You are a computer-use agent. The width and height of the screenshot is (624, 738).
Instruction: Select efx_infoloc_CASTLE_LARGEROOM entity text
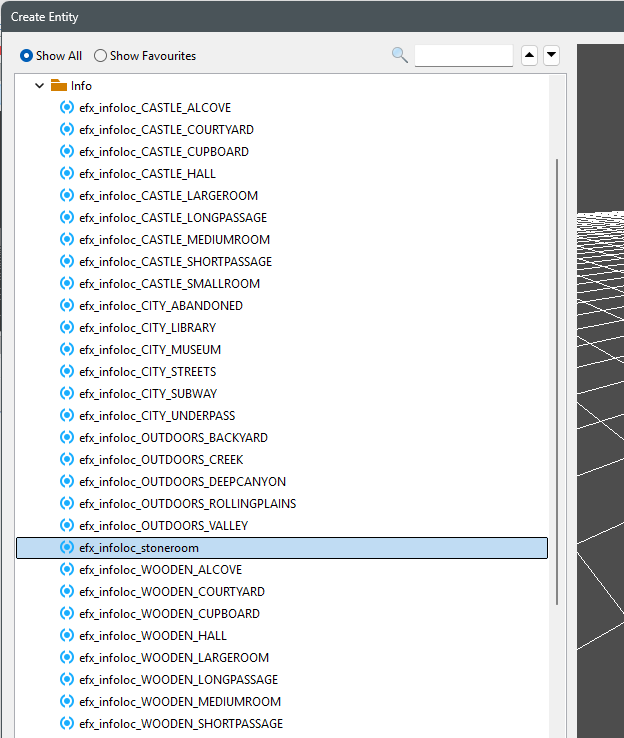pyautogui.click(x=168, y=196)
